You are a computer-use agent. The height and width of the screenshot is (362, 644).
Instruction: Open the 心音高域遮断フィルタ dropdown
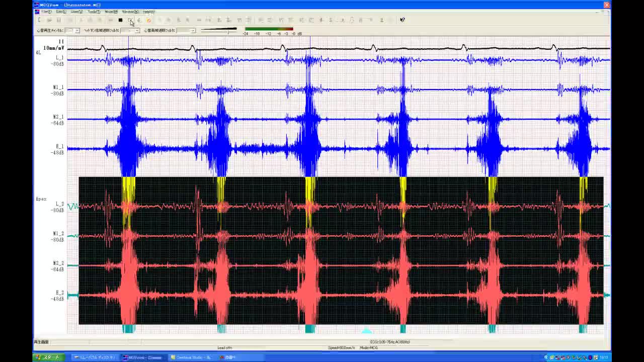(192, 31)
